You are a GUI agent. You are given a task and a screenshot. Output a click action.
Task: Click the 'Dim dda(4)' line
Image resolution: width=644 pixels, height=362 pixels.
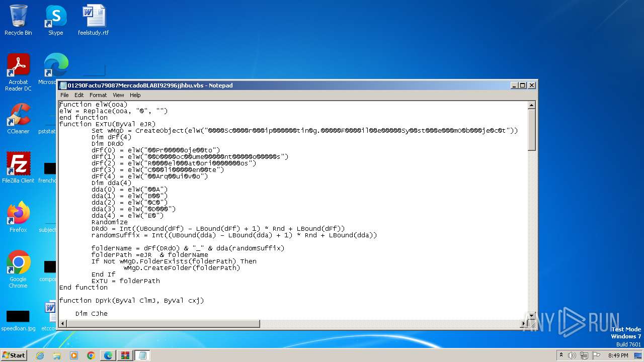pyautogui.click(x=111, y=183)
